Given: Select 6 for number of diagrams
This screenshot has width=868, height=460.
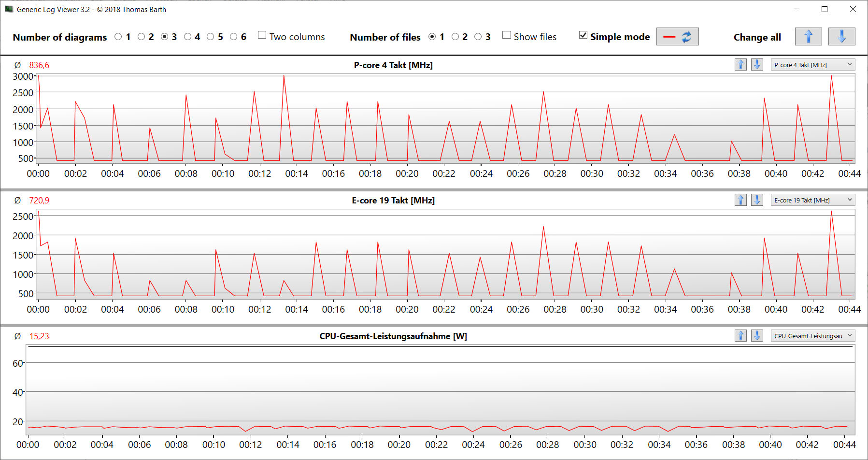Looking at the screenshot, I should tap(234, 37).
